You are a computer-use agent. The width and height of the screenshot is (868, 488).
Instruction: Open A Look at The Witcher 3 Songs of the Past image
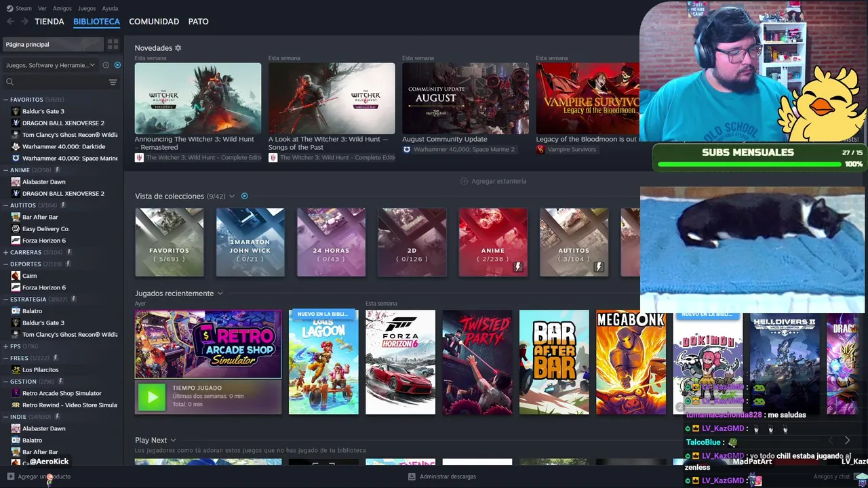pyautogui.click(x=332, y=98)
